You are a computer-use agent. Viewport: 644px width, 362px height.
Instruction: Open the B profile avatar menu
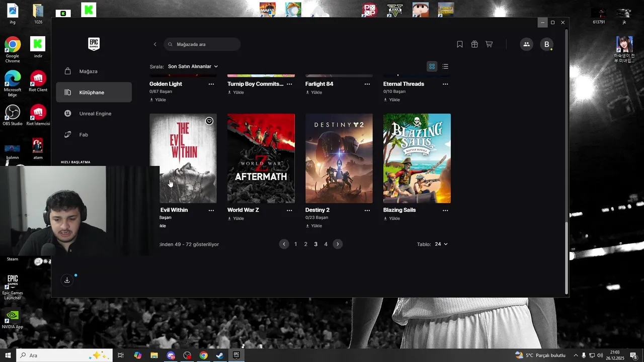(x=547, y=44)
